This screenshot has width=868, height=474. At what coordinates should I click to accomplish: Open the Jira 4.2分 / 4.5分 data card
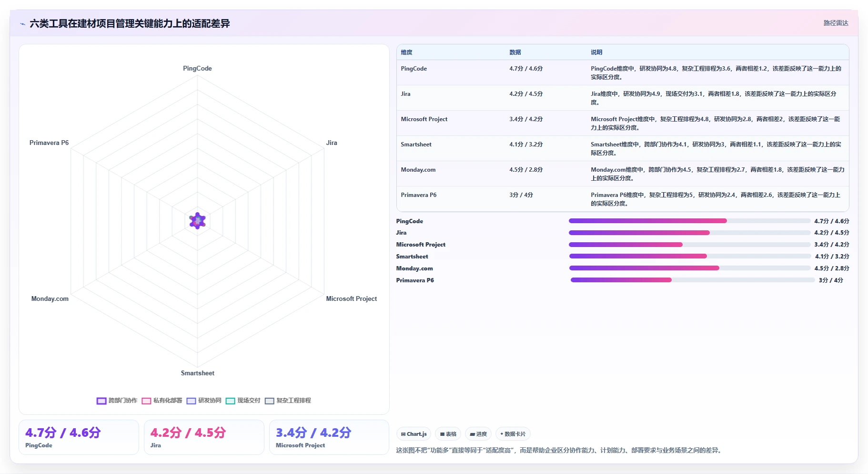click(x=204, y=437)
